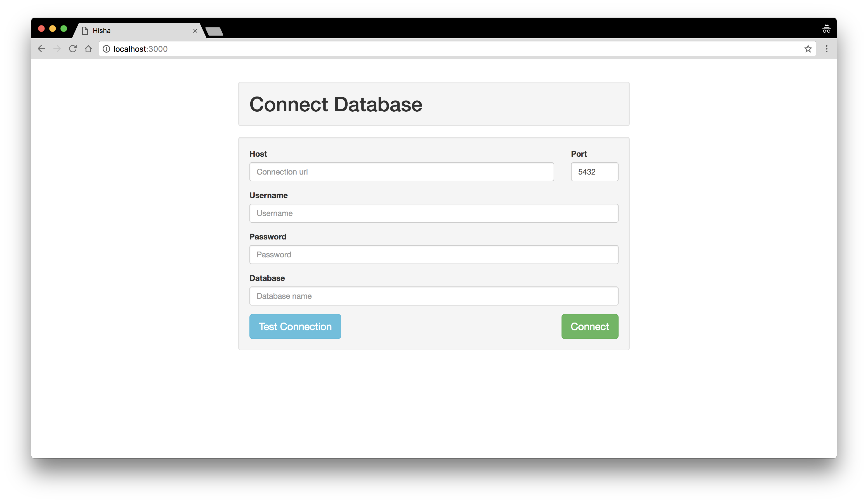This screenshot has width=868, height=503.
Task: Select the Database name field
Action: 434,296
